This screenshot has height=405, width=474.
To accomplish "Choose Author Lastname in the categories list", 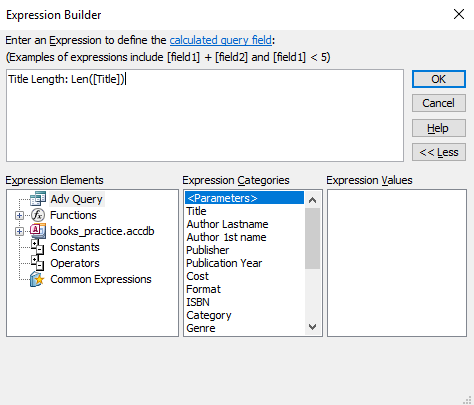I will point(227,224).
